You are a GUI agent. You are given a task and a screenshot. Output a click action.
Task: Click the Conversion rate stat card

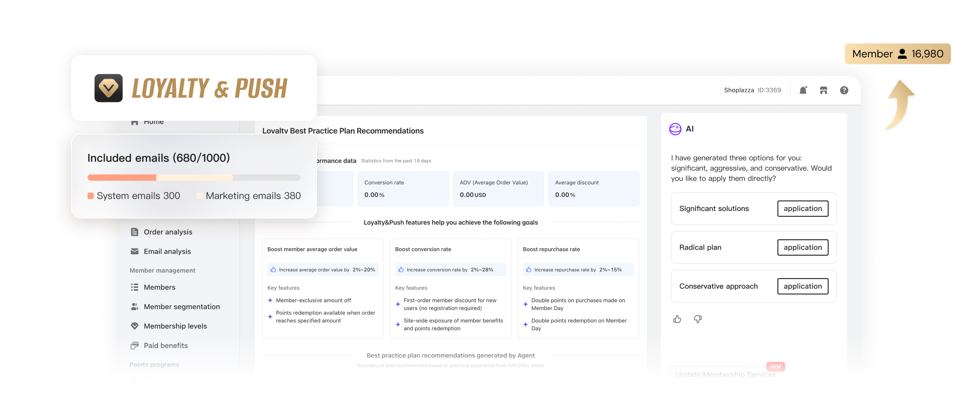point(403,188)
